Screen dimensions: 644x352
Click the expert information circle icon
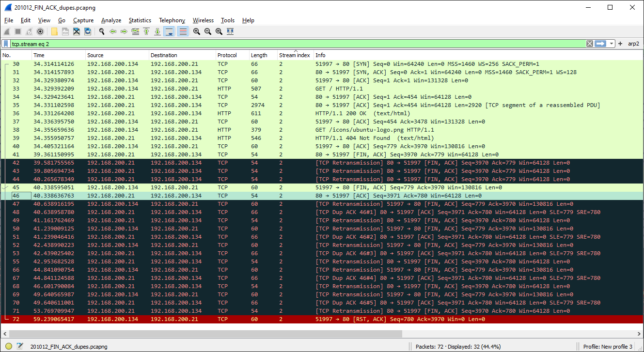[9, 346]
